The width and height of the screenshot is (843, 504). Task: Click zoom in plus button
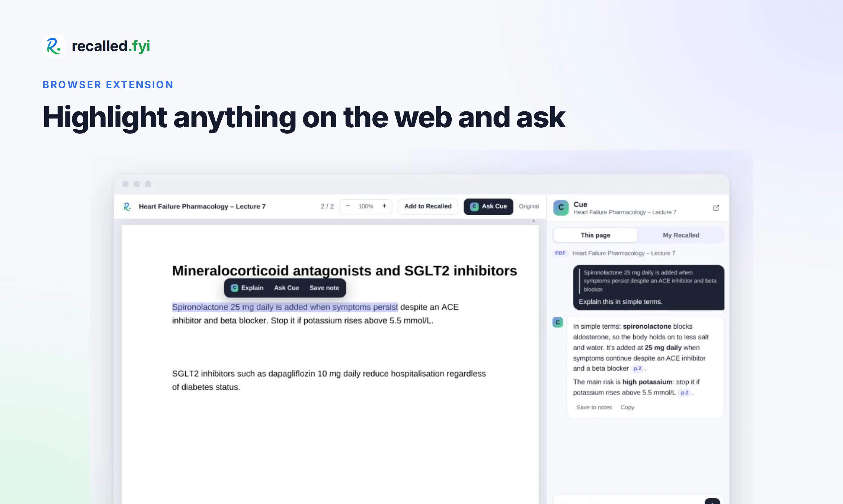[x=384, y=206]
